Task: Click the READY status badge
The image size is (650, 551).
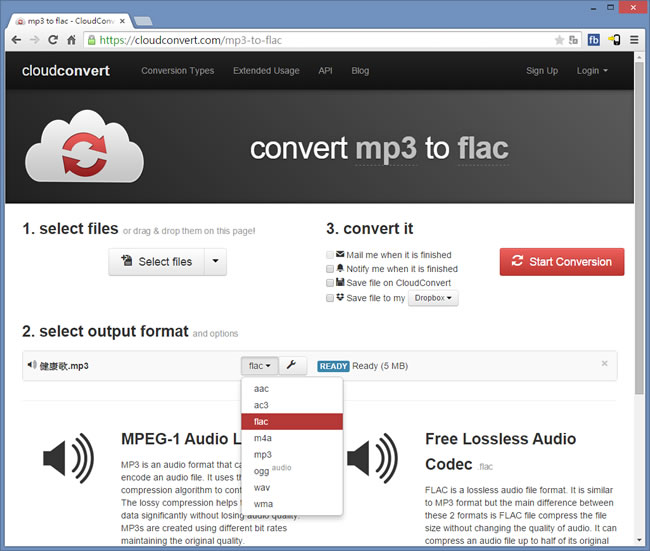Action: (x=333, y=366)
